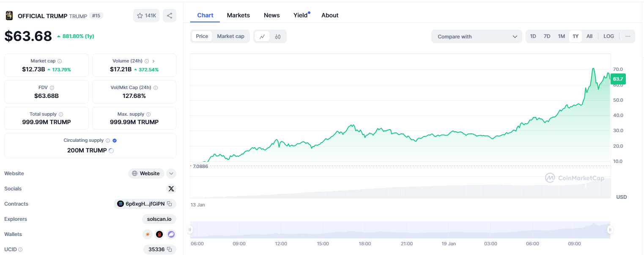Viewport: 644px width, 255px height.
Task: Click the 200M TRUMP circulating supply value
Action: (87, 150)
